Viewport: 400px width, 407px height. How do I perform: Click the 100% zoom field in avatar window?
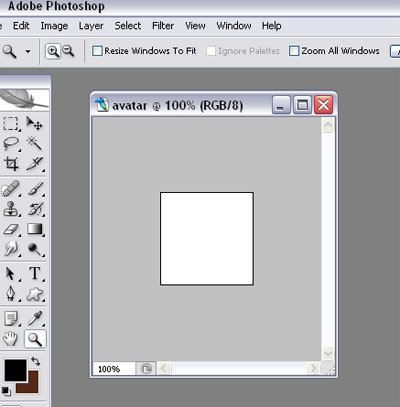(113, 369)
